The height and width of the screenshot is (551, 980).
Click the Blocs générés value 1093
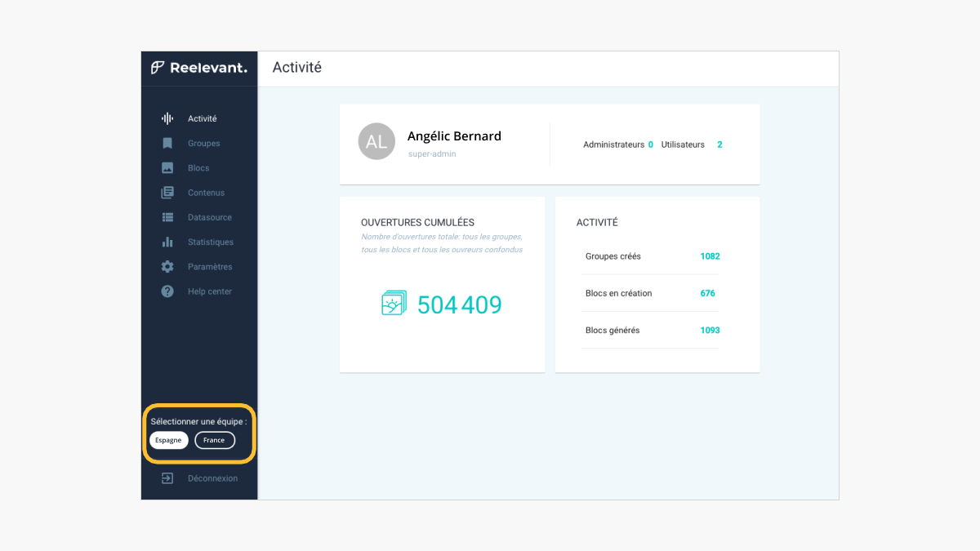[710, 331]
